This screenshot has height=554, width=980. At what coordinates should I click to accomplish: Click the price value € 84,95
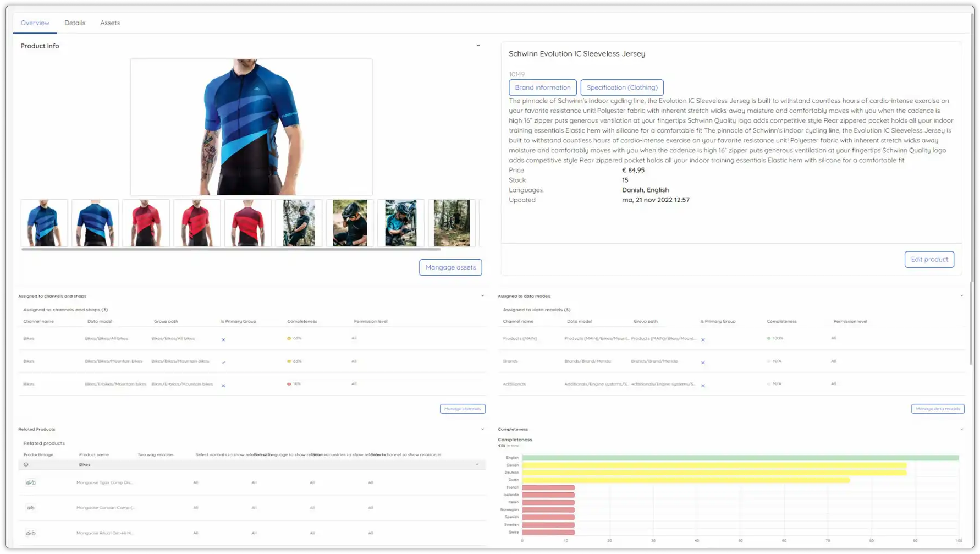[x=633, y=170]
